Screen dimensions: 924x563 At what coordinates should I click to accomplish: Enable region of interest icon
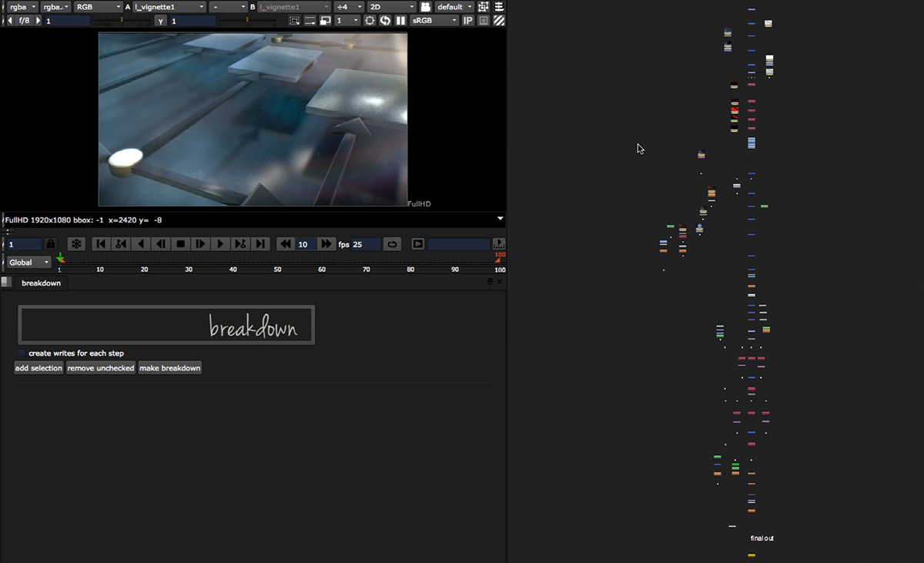click(x=294, y=21)
